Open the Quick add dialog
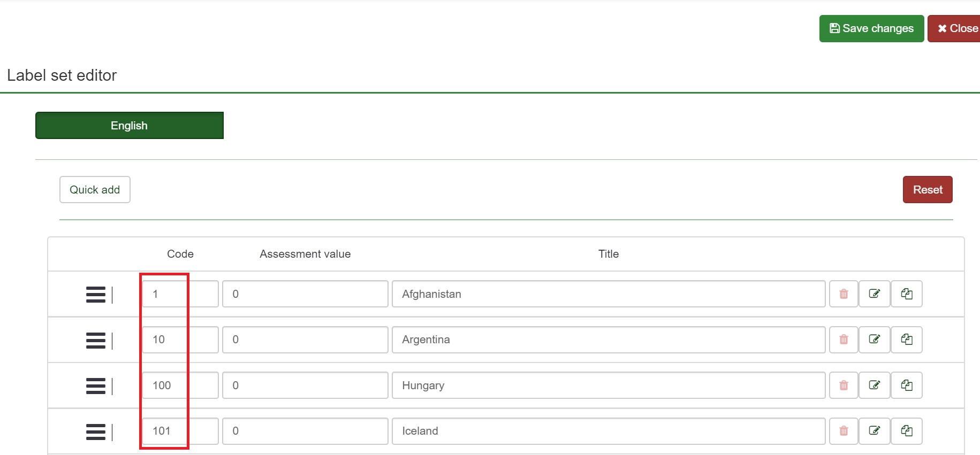The width and height of the screenshot is (980, 455). (x=95, y=190)
